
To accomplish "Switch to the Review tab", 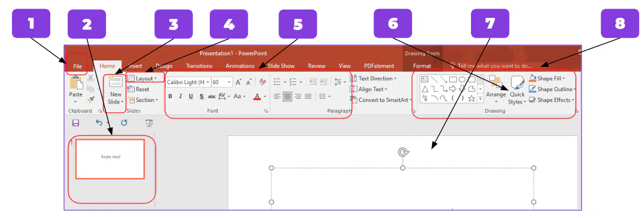I will pyautogui.click(x=317, y=66).
